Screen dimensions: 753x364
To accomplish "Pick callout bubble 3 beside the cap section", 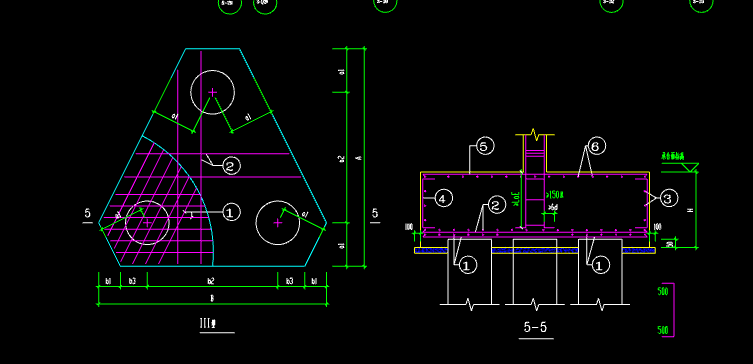I will click(668, 198).
